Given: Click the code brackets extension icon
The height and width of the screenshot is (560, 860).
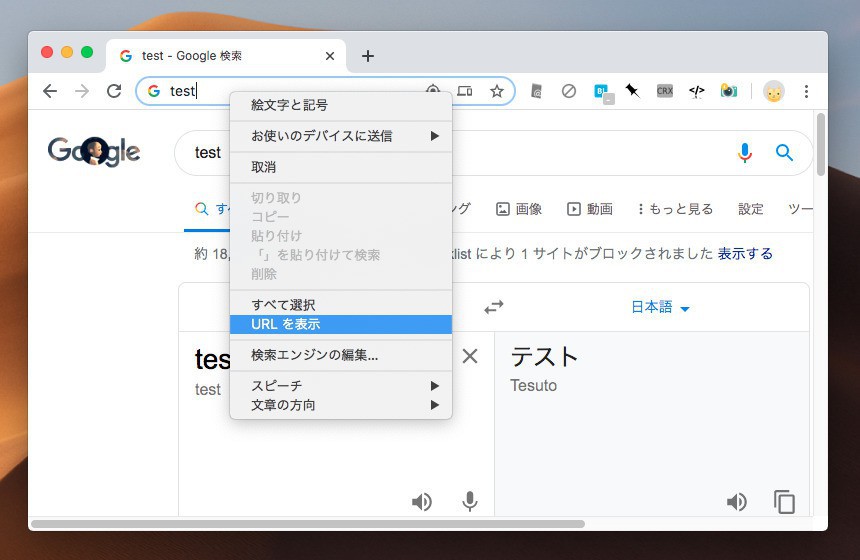Looking at the screenshot, I should pos(697,91).
